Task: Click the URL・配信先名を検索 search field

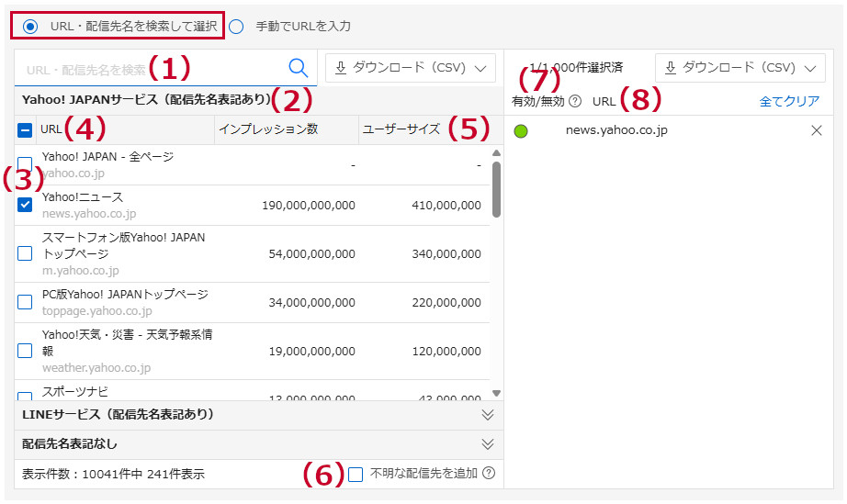Action: coord(152,69)
